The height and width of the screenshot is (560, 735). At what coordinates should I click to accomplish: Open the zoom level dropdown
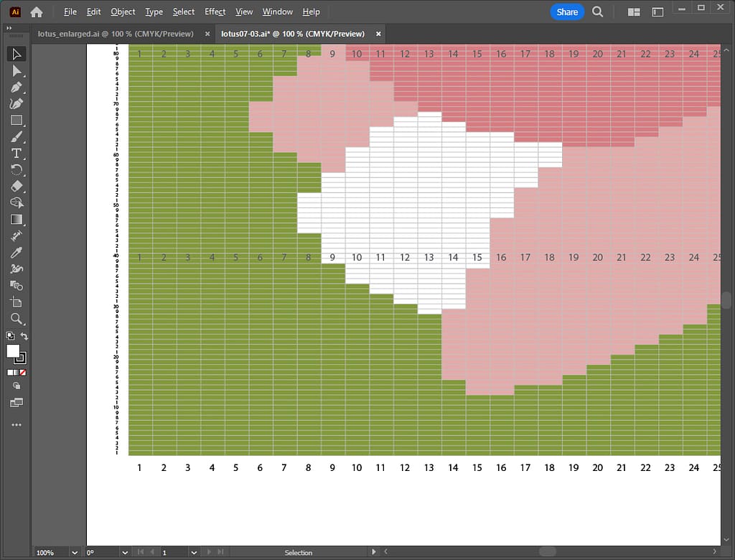(x=75, y=553)
